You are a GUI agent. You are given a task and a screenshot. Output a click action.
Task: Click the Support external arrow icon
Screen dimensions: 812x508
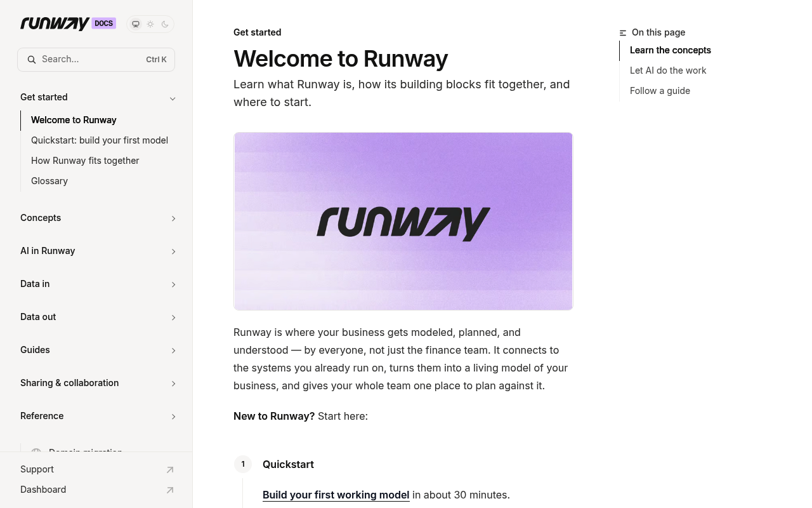point(170,470)
